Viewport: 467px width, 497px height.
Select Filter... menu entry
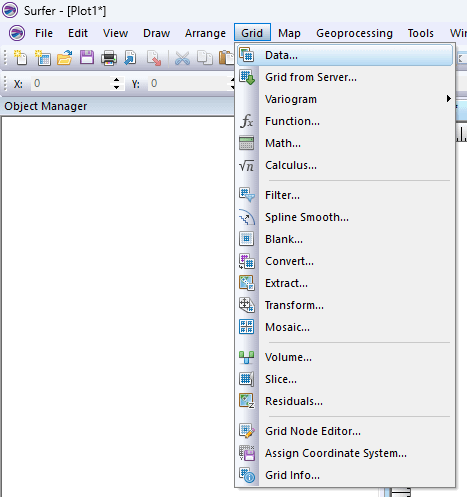pos(345,195)
